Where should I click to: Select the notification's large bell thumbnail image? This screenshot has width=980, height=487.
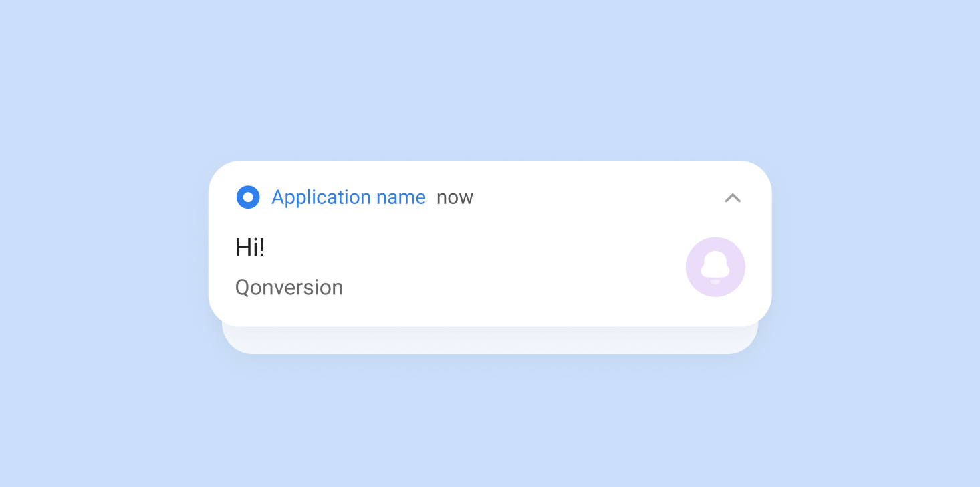(715, 266)
